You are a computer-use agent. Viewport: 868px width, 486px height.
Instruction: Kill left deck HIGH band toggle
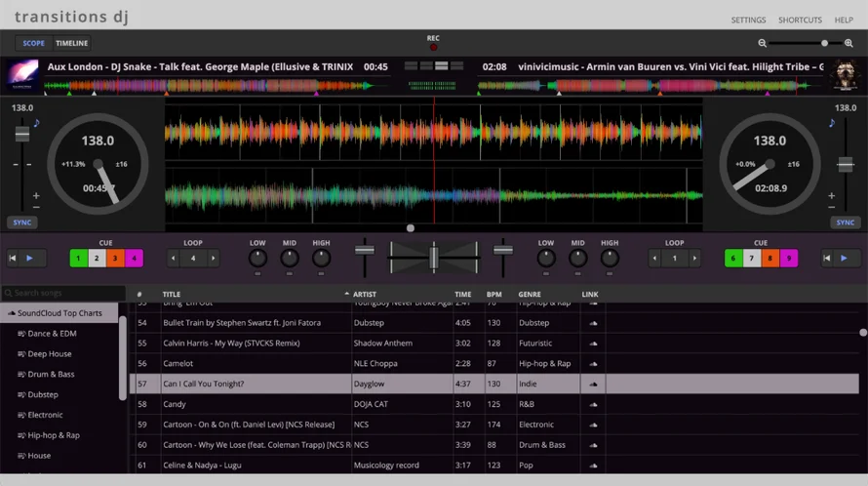click(321, 274)
